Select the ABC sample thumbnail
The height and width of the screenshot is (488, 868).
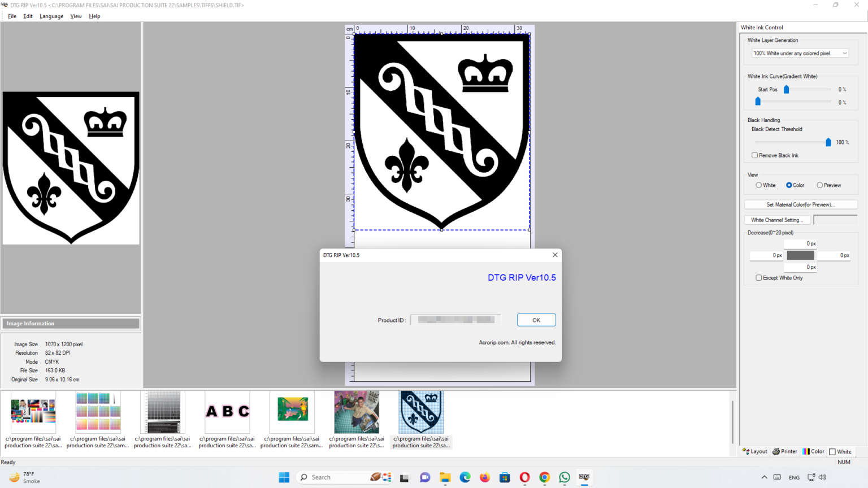coord(227,412)
